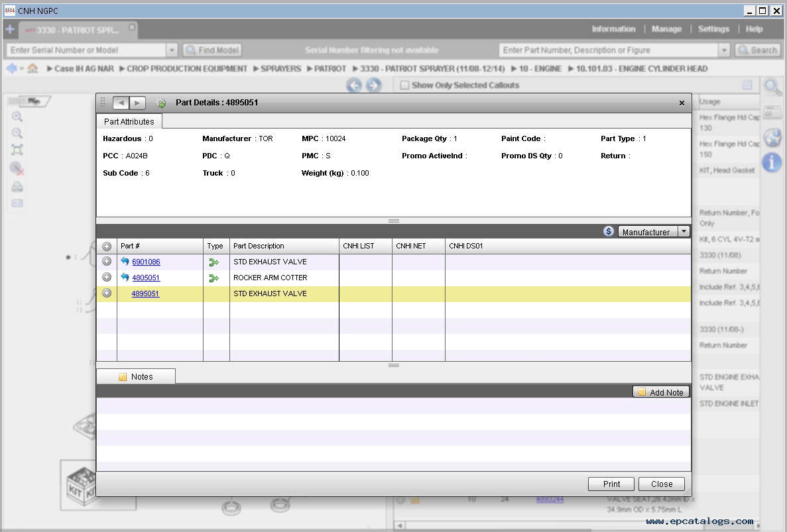Go to SPRAYERS in the breadcrumb

(280, 69)
